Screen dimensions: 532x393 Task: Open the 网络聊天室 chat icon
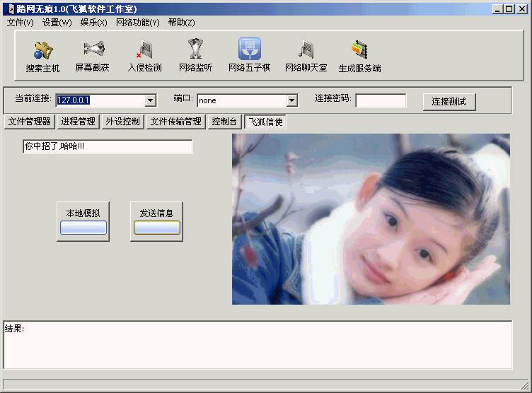[306, 49]
